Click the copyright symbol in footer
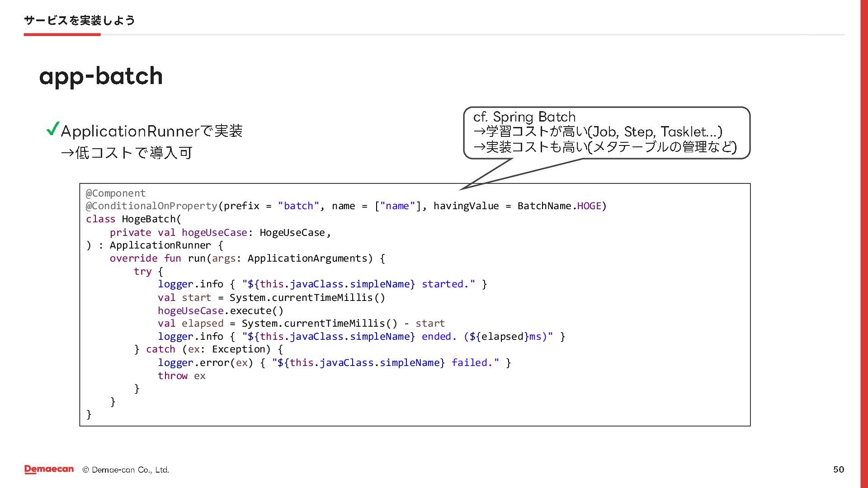Screen dimensions: 868x488 click(x=85, y=470)
